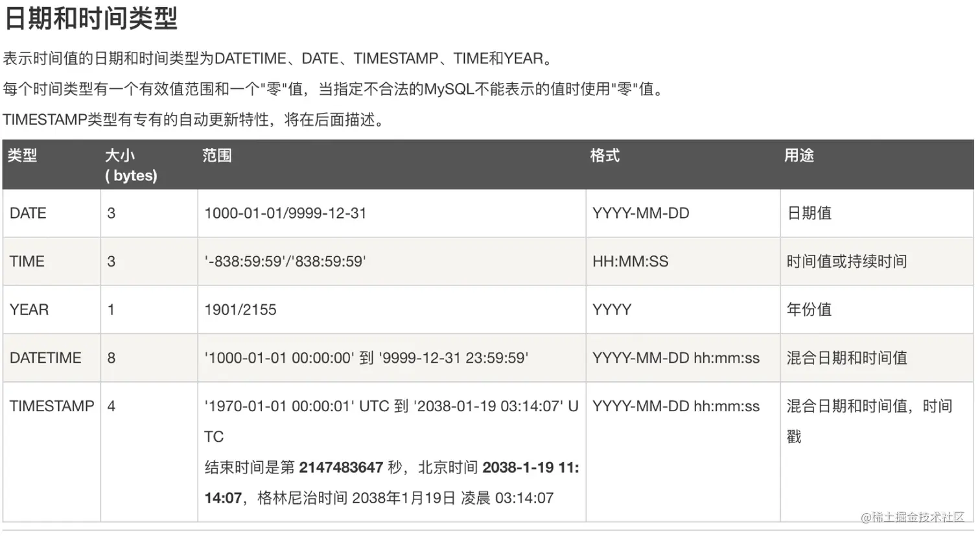Click the 时间值或持续时间 usage cell
Screen dimensions: 980x539
(846, 261)
